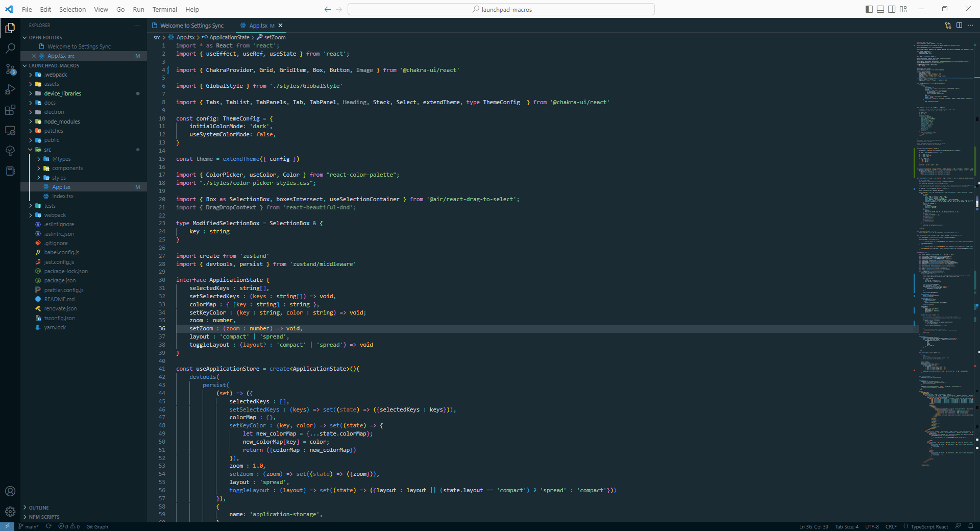Screen dimensions: 980x531
Task: Click setZoom in the breadcrumb
Action: tap(271, 37)
